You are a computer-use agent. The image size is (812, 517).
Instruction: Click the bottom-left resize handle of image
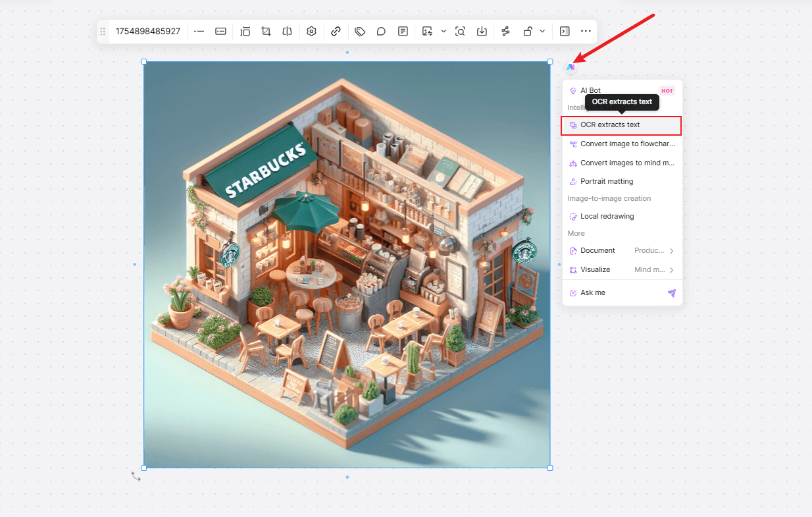point(144,468)
